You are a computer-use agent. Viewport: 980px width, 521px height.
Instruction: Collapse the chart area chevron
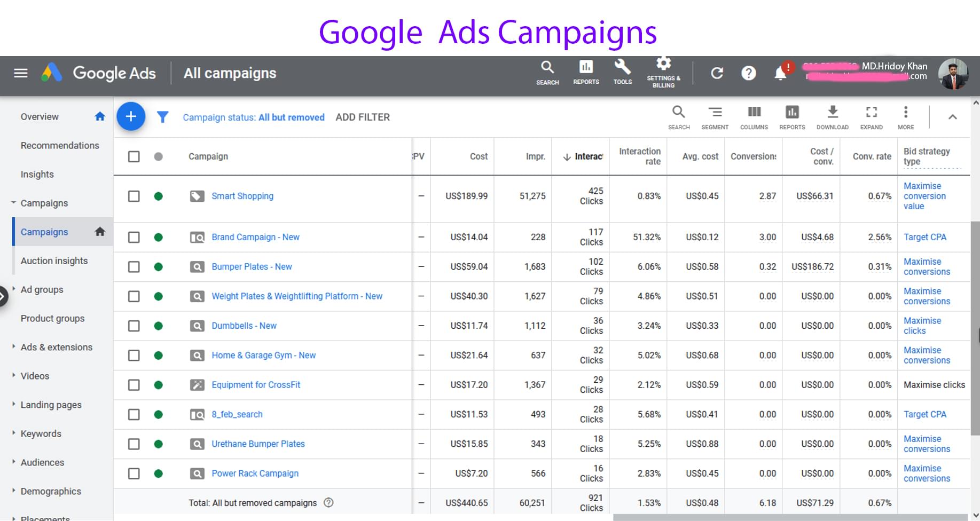[952, 117]
